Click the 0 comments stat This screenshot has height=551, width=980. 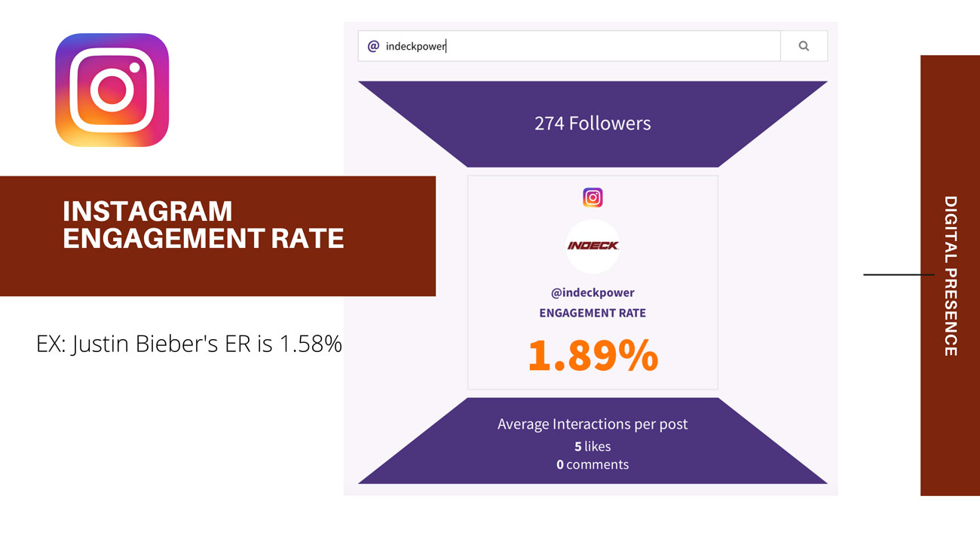click(x=593, y=464)
